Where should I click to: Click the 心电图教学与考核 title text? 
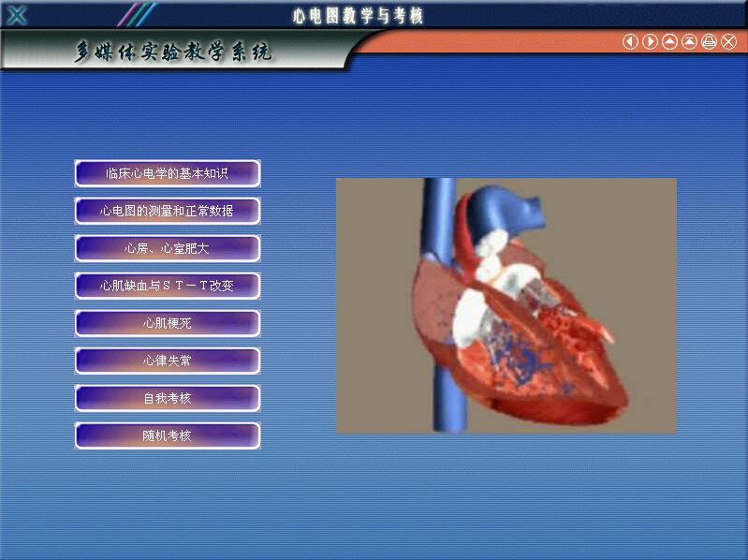(x=358, y=15)
